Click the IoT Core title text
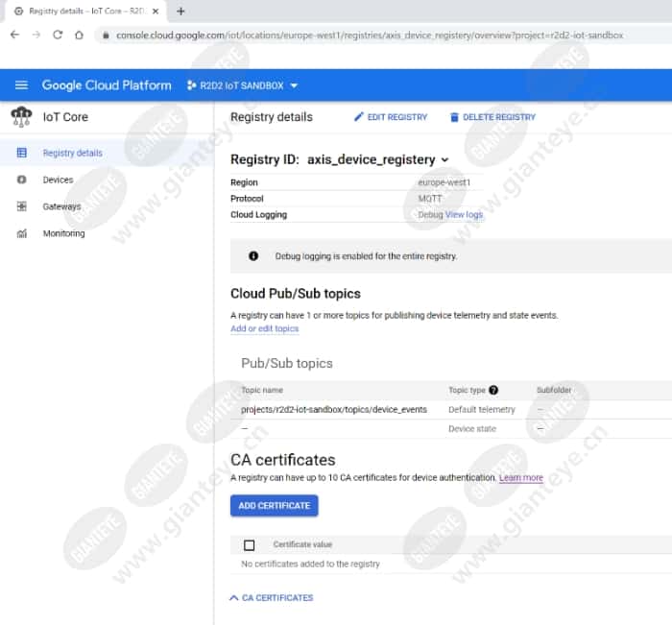The image size is (672, 625). click(x=65, y=117)
